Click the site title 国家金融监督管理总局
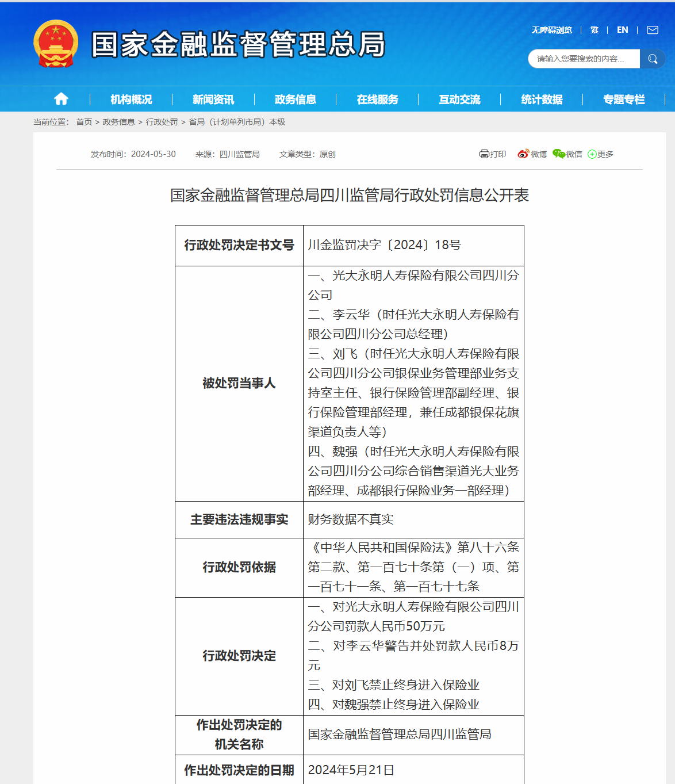 (239, 44)
